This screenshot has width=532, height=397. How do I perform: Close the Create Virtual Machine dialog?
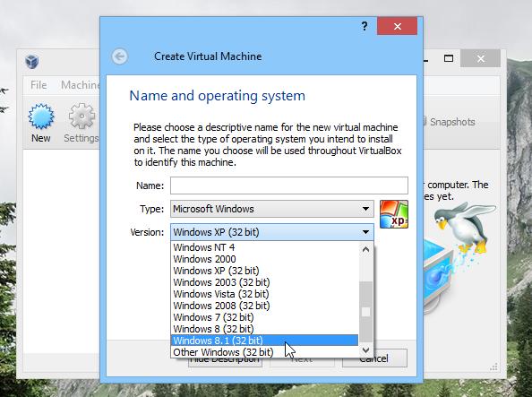[398, 26]
